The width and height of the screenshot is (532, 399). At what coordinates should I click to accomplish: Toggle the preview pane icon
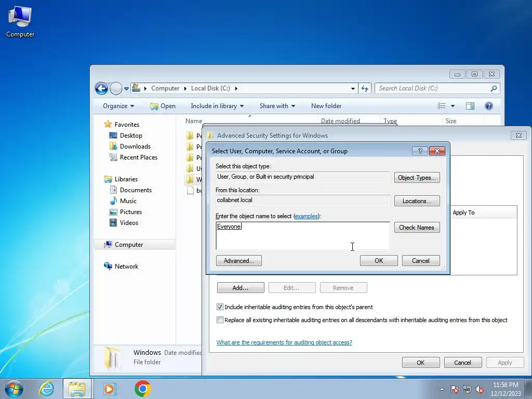[x=470, y=106]
